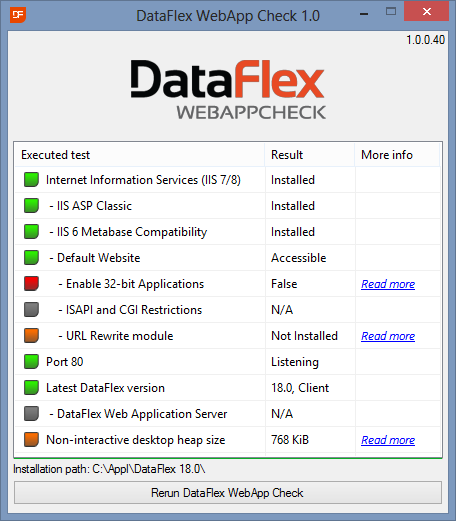Viewport: 456px width, 521px height.
Task: Select the Default Website row text
Action: click(x=95, y=258)
